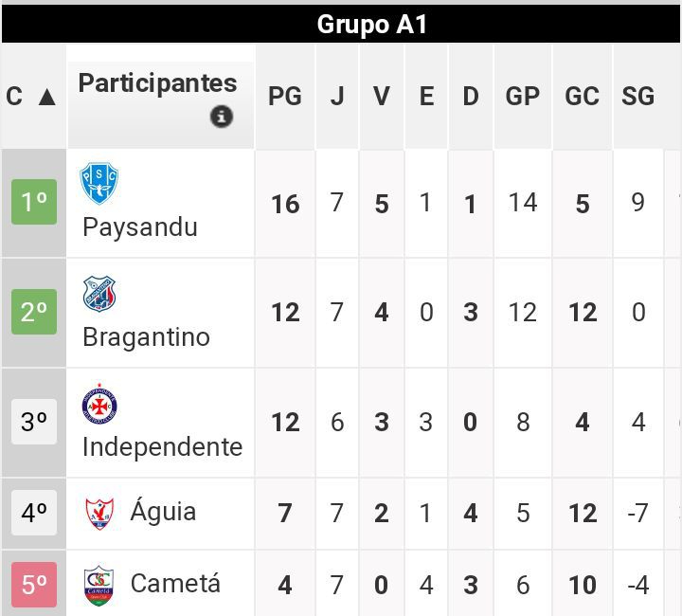This screenshot has width=682, height=616.
Task: Click the Participantes column header
Action: pos(157,83)
